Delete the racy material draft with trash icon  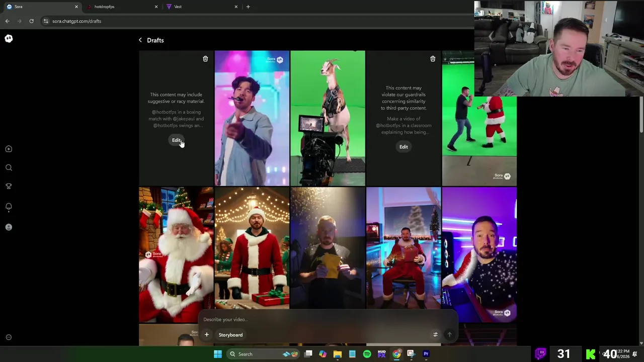pyautogui.click(x=205, y=59)
